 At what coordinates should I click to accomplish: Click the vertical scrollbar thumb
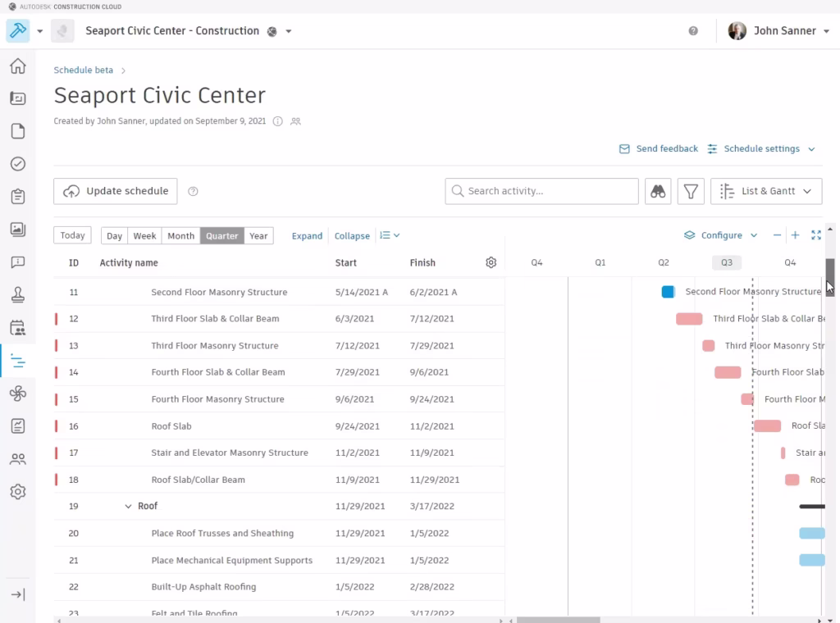click(x=830, y=277)
